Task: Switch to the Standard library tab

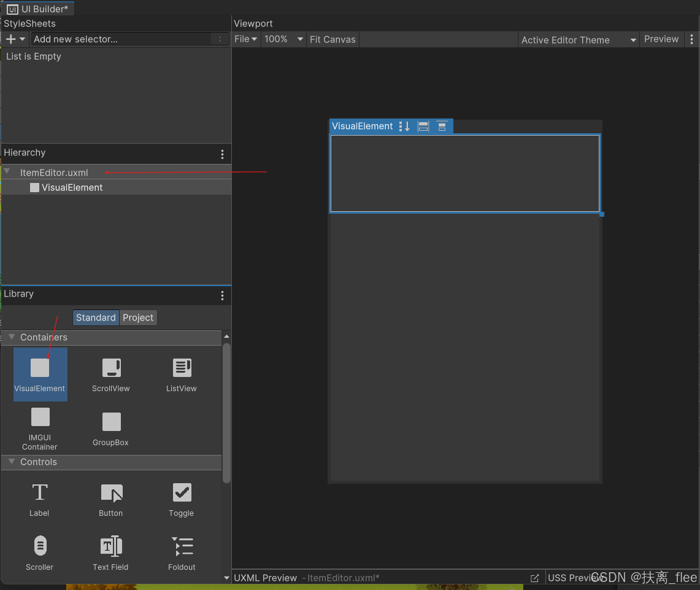Action: tap(96, 317)
